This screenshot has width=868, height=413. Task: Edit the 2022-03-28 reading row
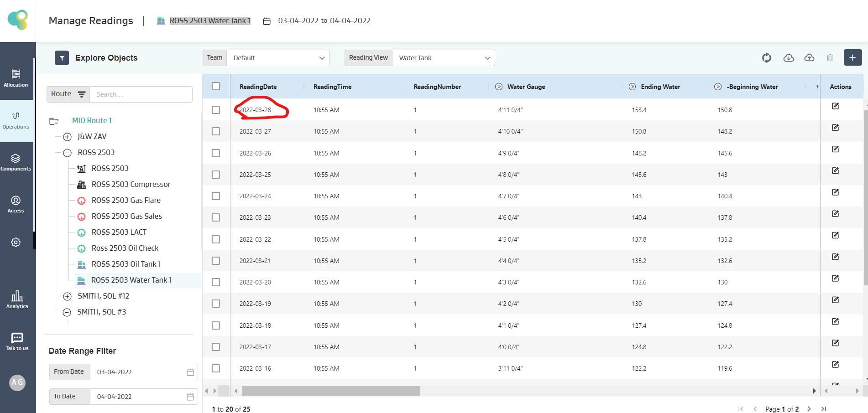835,106
